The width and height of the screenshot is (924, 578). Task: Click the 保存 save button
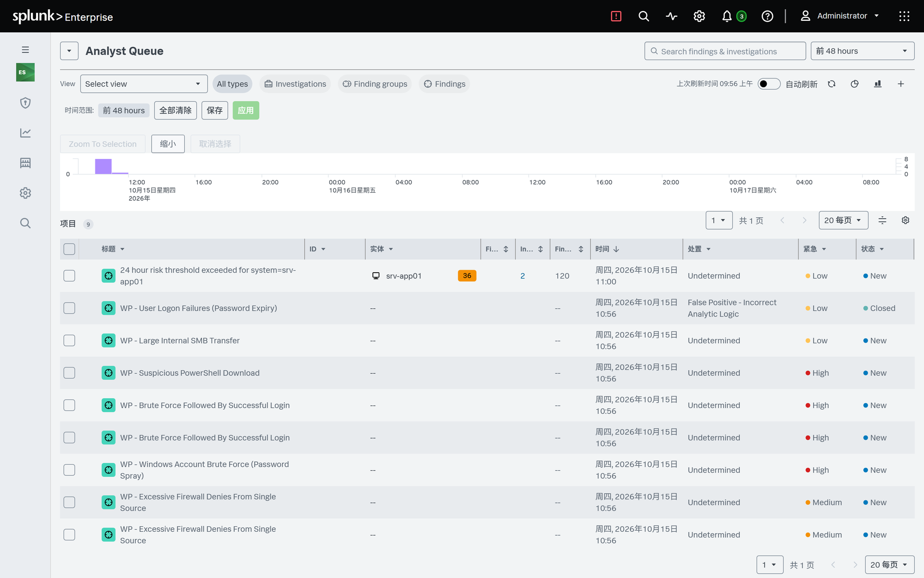point(215,110)
